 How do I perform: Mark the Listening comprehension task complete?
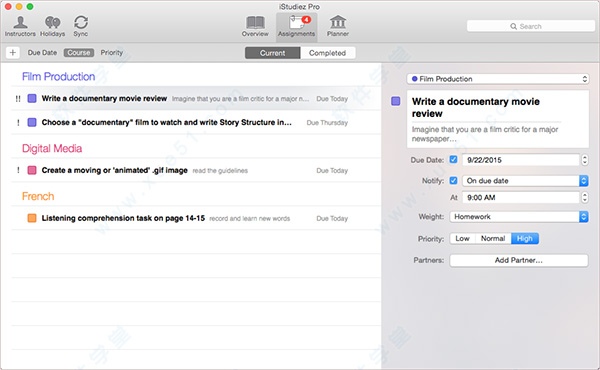[32, 218]
